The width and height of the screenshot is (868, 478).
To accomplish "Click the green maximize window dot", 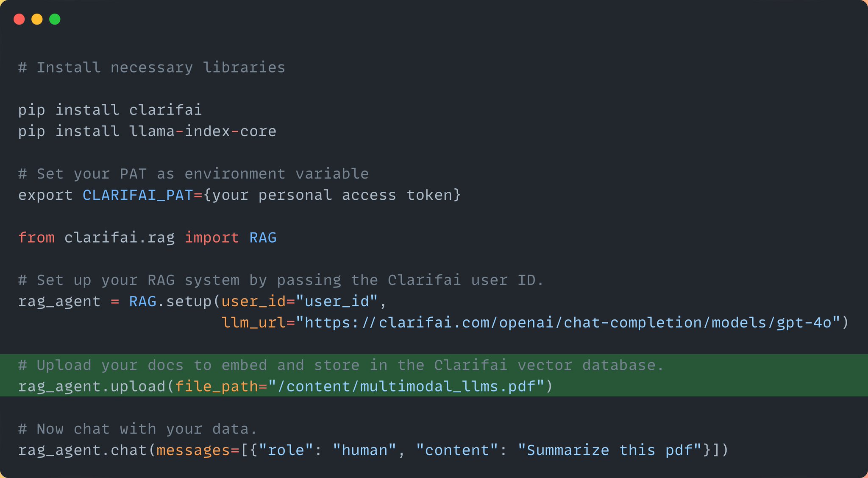I will coord(55,19).
